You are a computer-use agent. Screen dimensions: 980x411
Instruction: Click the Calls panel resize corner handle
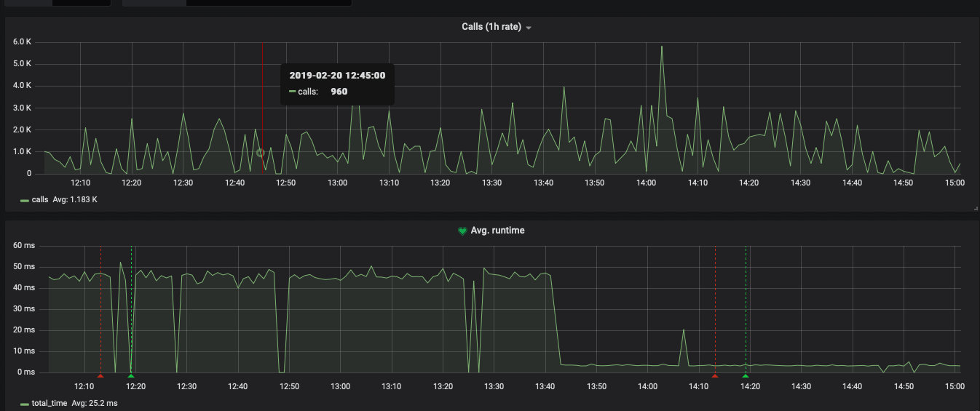975,209
